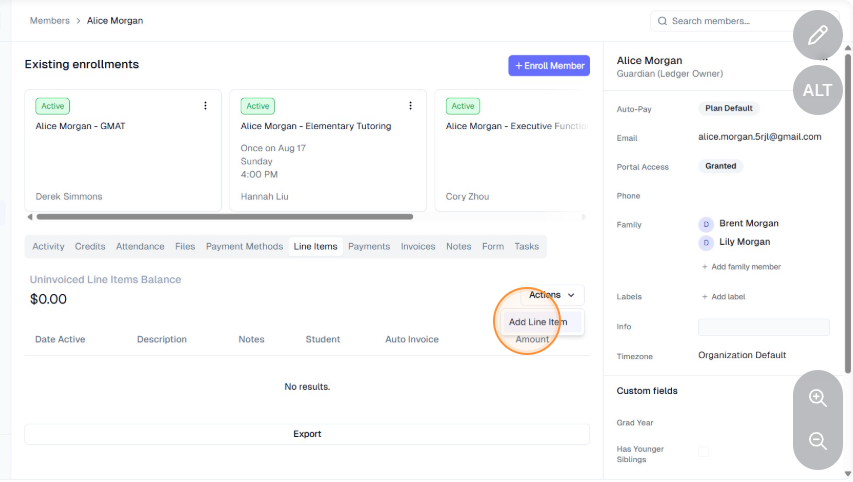Toggle Has Younger Siblings checkbox
Screen dimensions: 853x482
tap(703, 452)
